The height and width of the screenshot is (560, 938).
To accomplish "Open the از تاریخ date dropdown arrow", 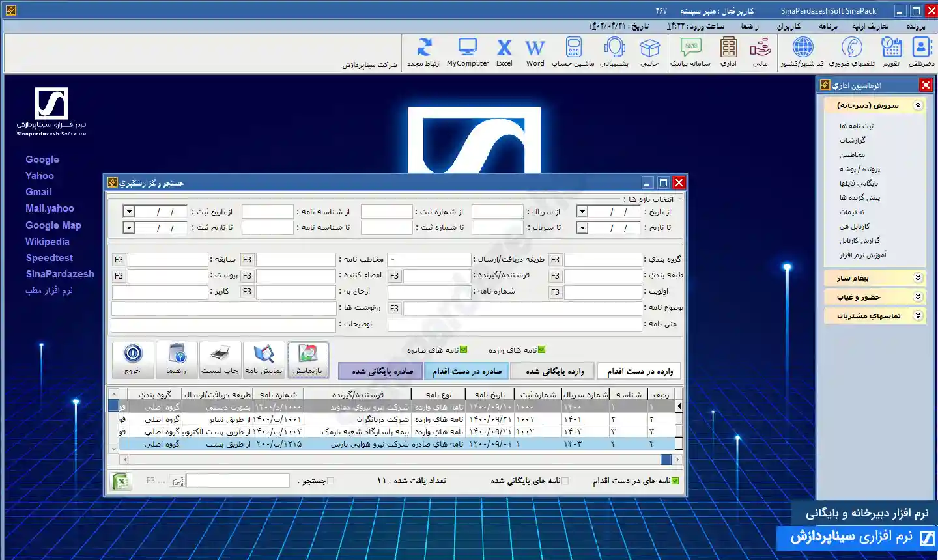I will tap(582, 212).
